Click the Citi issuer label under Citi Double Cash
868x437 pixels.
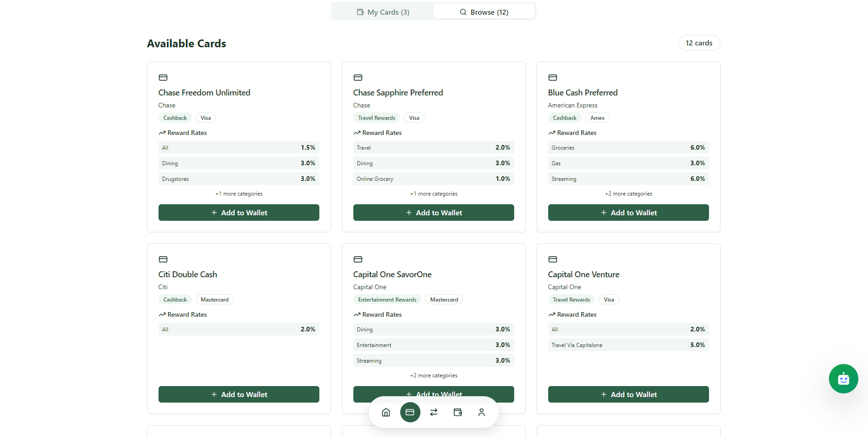click(x=163, y=287)
